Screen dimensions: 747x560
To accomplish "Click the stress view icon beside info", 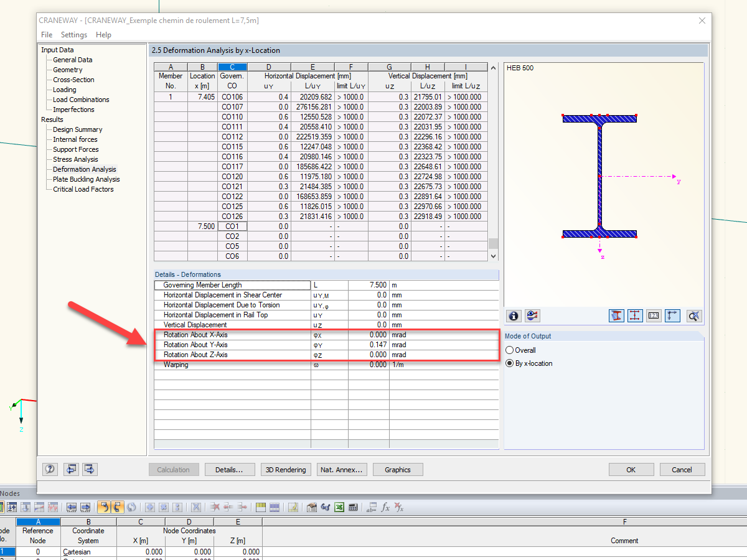I will pyautogui.click(x=532, y=315).
